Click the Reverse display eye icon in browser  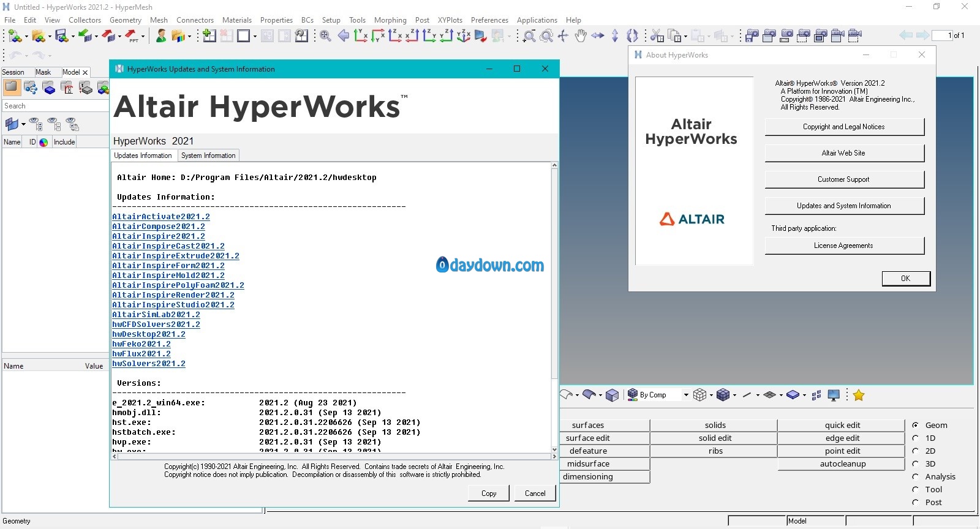click(x=72, y=124)
